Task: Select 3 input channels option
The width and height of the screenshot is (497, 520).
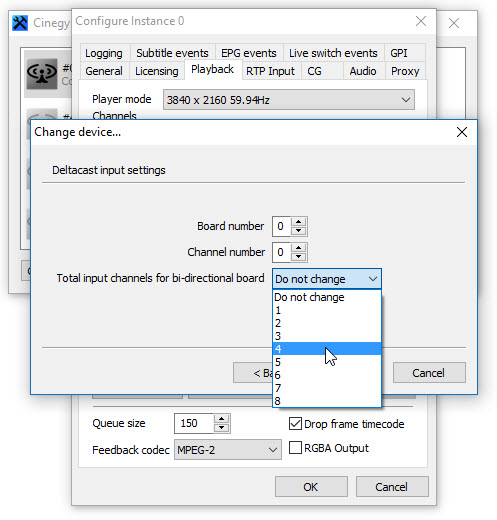Action: point(327,336)
